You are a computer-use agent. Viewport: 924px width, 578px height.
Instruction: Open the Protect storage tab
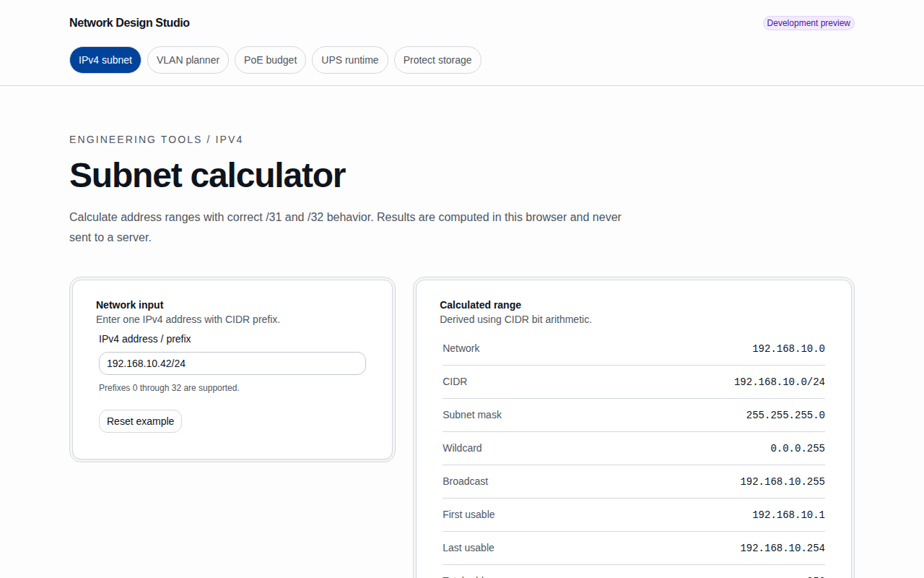click(x=437, y=60)
